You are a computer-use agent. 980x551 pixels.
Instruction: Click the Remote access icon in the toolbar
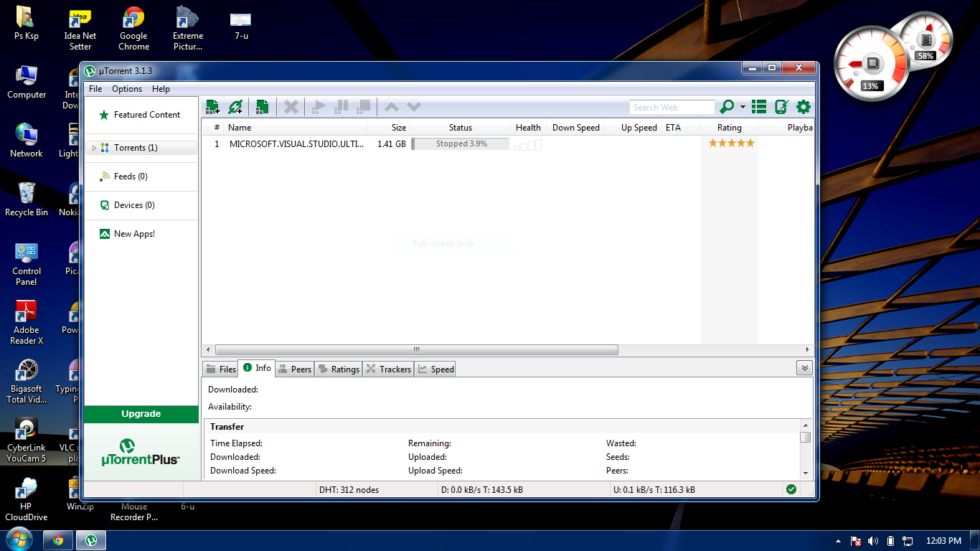(781, 106)
